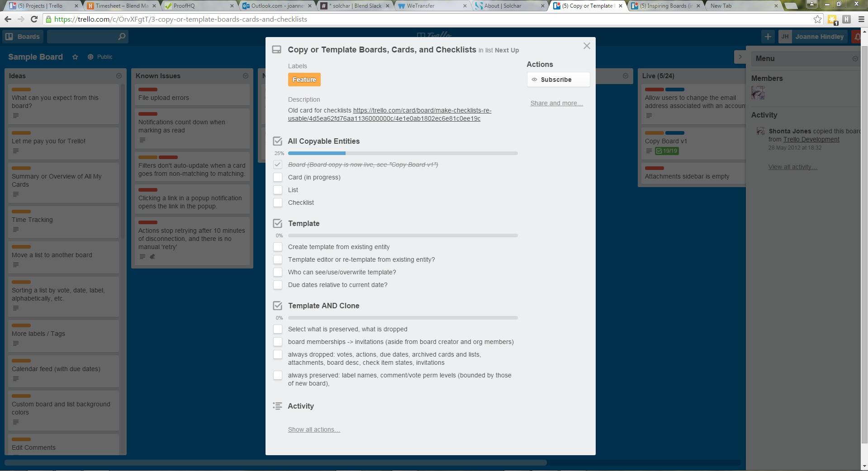This screenshot has width=868, height=471.
Task: Switch to the Projects | Trello tab
Action: point(43,6)
